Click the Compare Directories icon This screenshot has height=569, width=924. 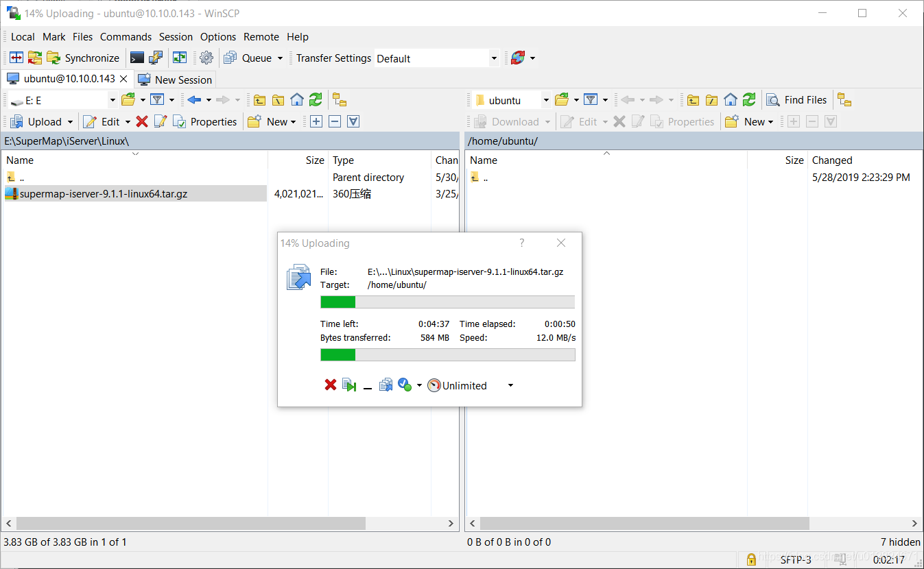(x=16, y=58)
